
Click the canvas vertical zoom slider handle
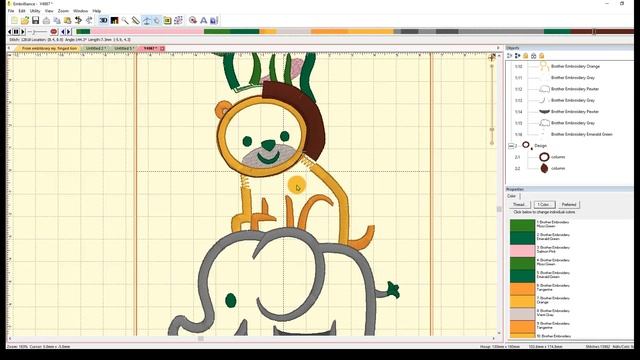pos(492,130)
